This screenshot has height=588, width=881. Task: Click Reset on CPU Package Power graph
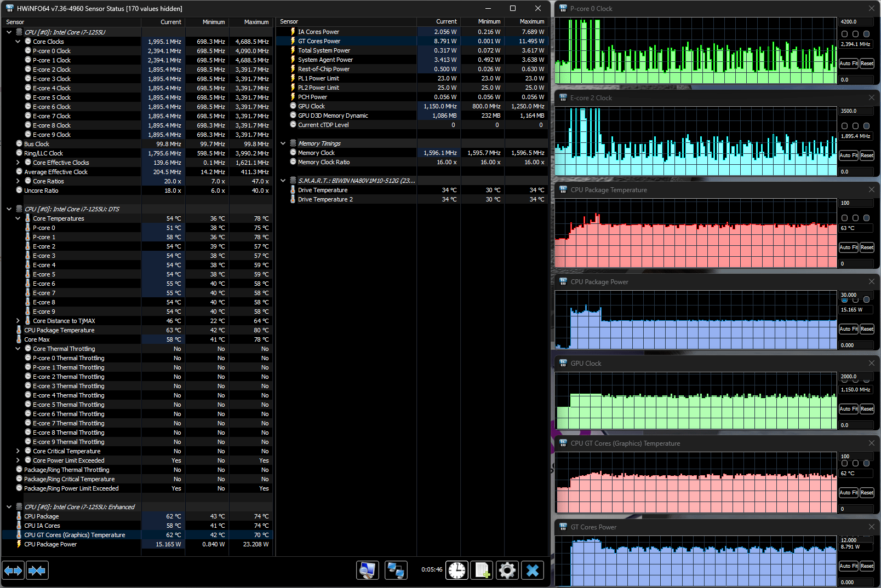click(x=867, y=329)
